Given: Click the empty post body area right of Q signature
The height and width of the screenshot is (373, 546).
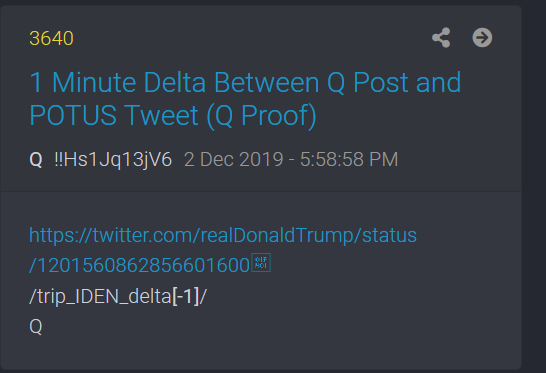Looking at the screenshot, I should point(279,327).
